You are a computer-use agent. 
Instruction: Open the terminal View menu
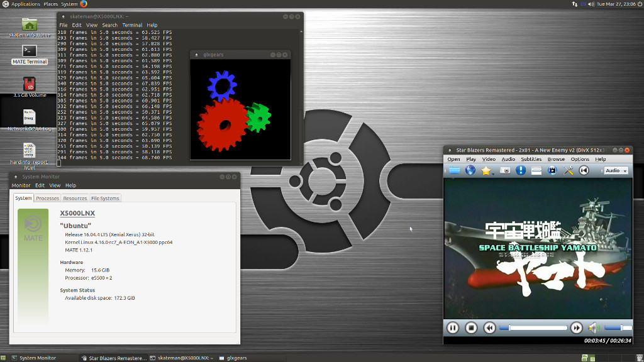(92, 25)
